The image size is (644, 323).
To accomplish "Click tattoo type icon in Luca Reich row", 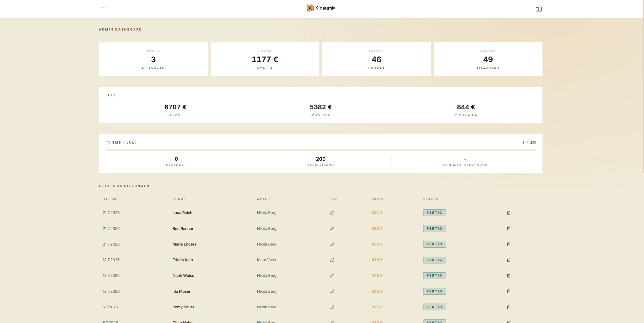I will click(x=332, y=213).
